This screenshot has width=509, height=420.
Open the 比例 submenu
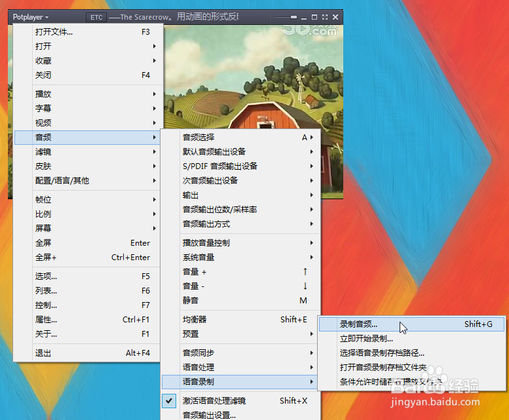tap(87, 214)
